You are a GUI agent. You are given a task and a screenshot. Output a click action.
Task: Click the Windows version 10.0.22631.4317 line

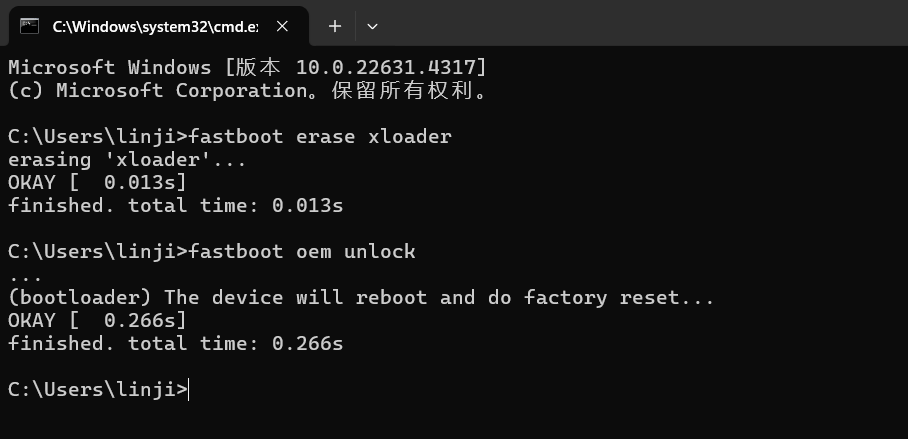pyautogui.click(x=247, y=67)
